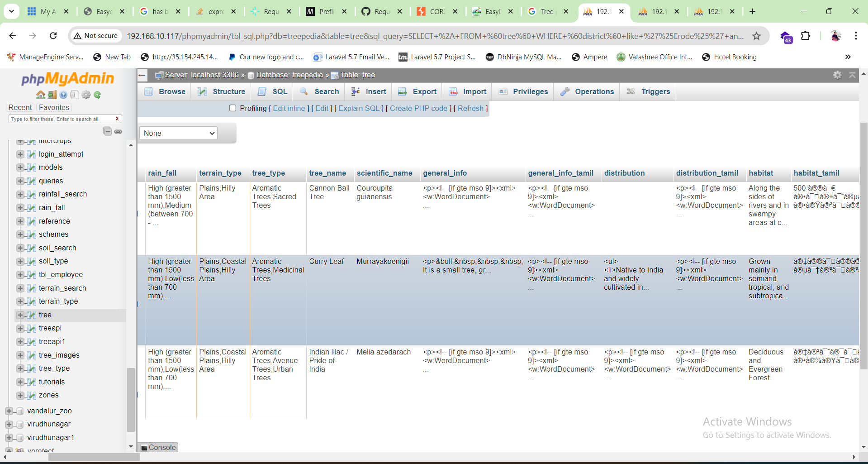Expand the virudhunagar database node
Viewport: 868px width, 464px height.
point(9,424)
